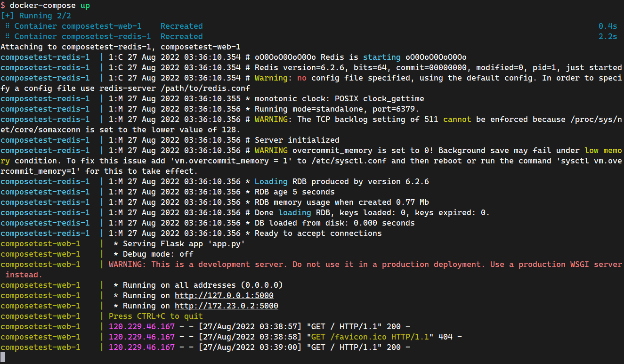Click the 'Server initialized' message
624x364 pixels.
click(x=297, y=140)
